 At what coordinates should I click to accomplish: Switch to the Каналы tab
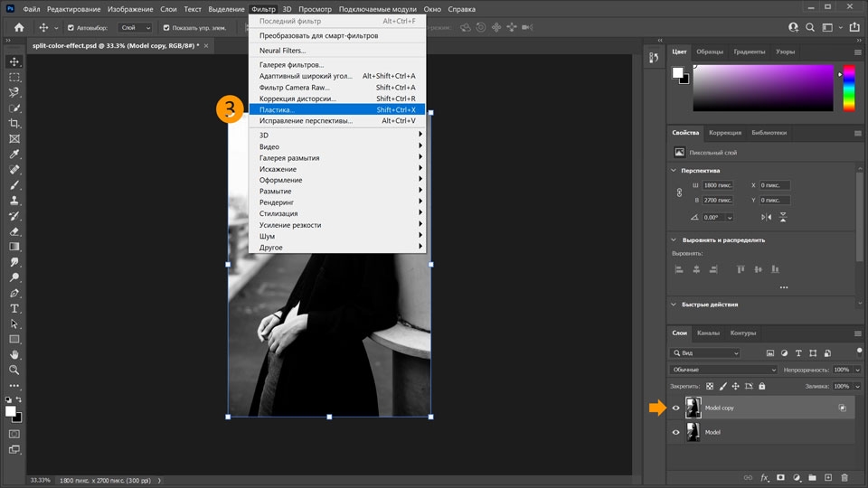[x=708, y=333]
